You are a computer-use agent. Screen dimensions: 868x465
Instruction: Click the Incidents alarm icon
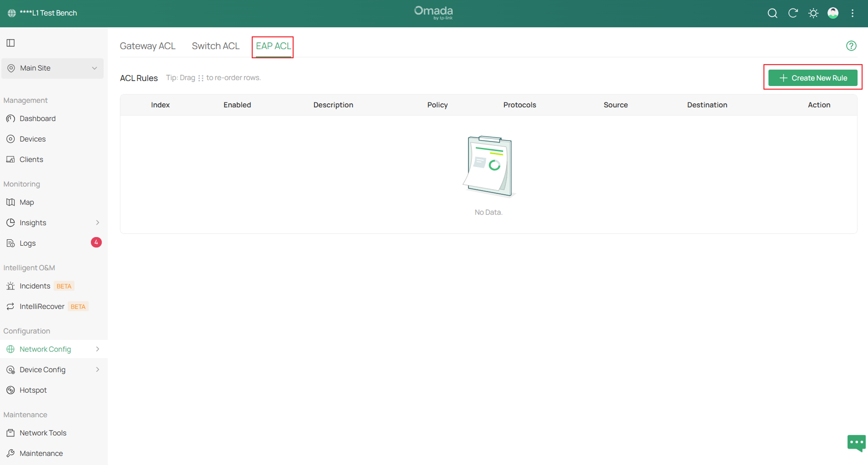point(11,286)
